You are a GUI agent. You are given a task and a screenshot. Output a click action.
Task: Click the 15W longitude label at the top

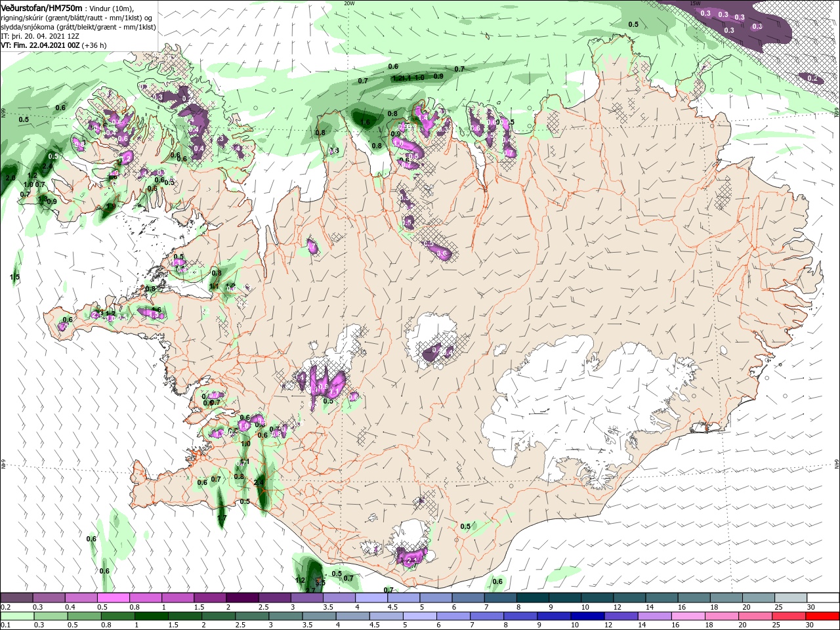[x=696, y=3]
